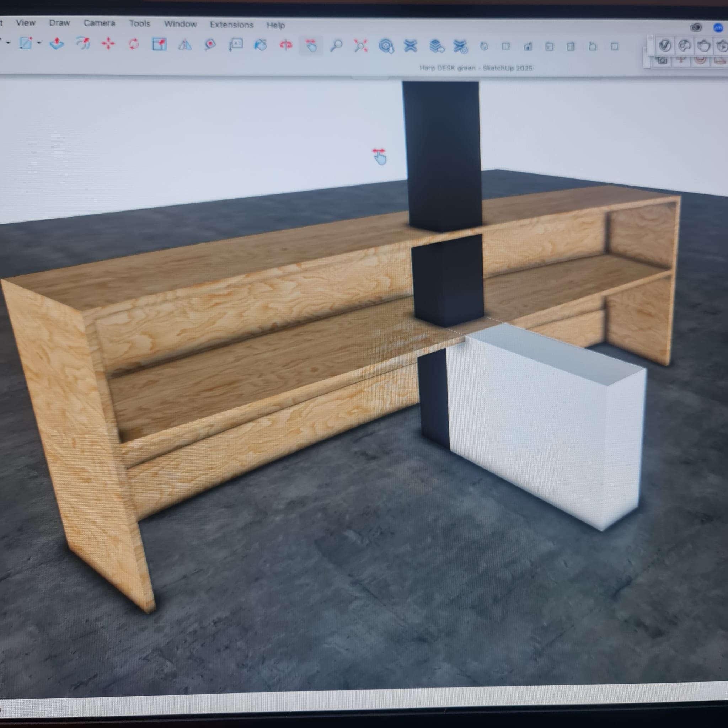
Task: Click the Zoom Extents tool
Action: [x=360, y=46]
